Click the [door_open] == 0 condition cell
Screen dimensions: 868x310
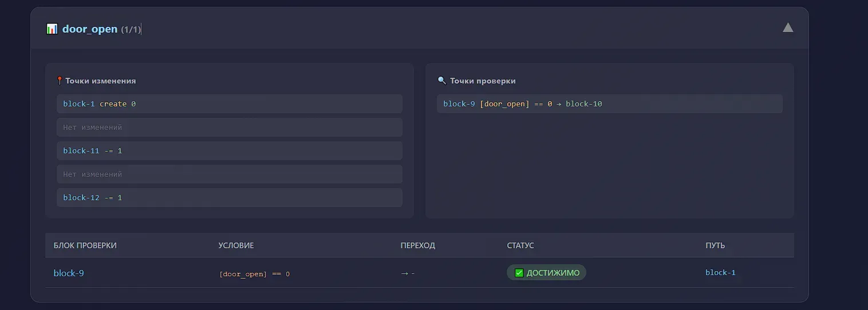(x=254, y=274)
